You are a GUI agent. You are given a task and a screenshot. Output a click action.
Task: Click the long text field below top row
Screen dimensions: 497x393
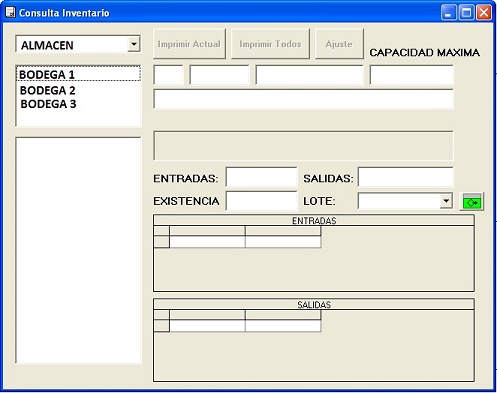click(303, 99)
